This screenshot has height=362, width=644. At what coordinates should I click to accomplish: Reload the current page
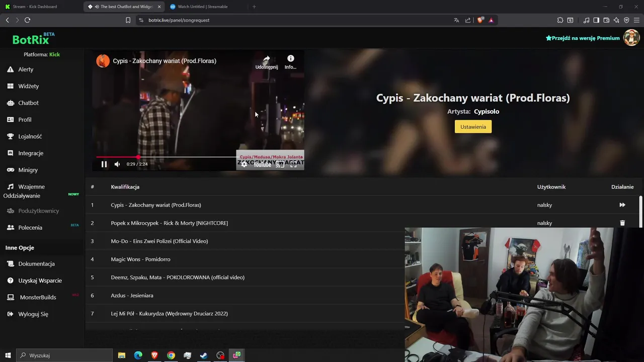[x=27, y=20]
